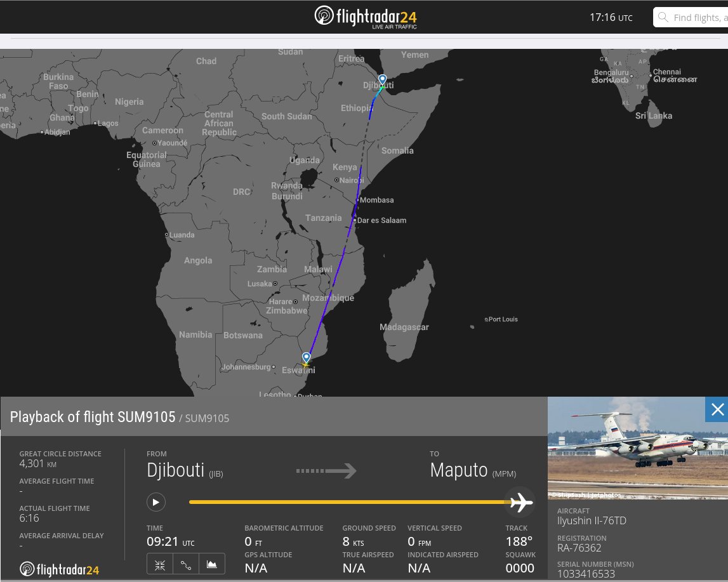Click the yellow playback progress bar
The width and height of the screenshot is (728, 582).
(349, 502)
